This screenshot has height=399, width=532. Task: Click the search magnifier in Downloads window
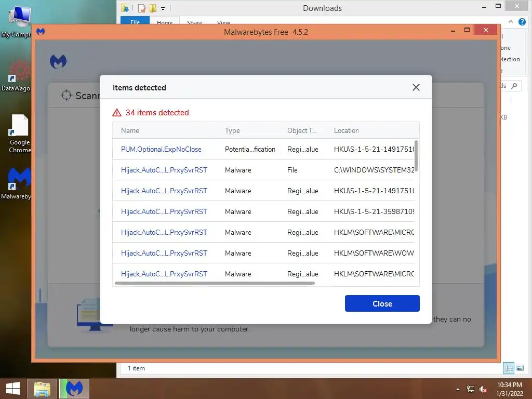click(514, 86)
